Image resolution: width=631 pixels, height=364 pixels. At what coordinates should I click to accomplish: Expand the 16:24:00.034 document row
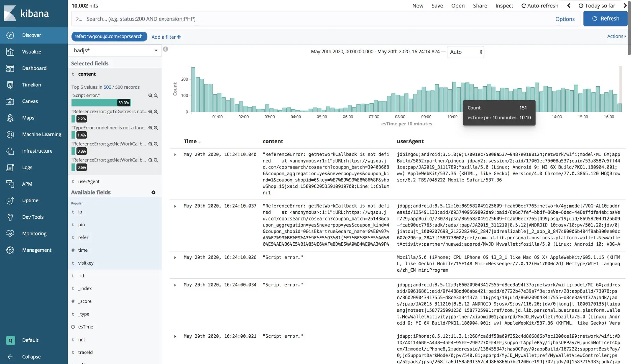coord(175,285)
